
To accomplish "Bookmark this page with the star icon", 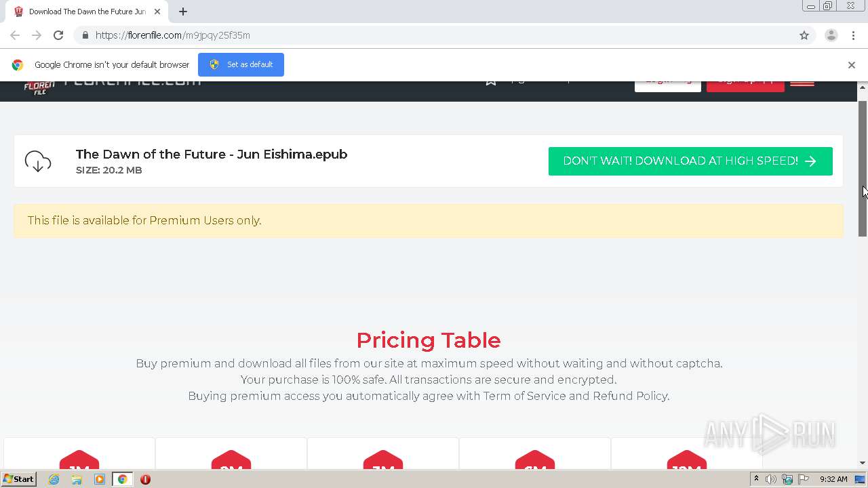I will 804,35.
